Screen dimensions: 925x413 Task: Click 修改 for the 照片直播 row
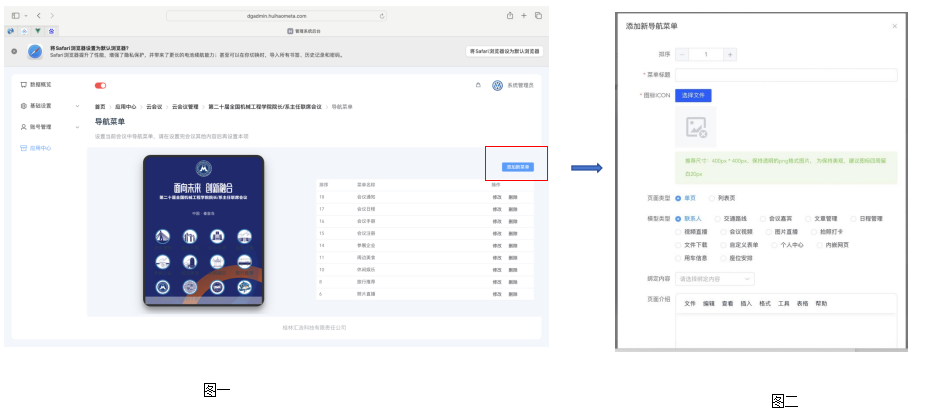pos(497,293)
